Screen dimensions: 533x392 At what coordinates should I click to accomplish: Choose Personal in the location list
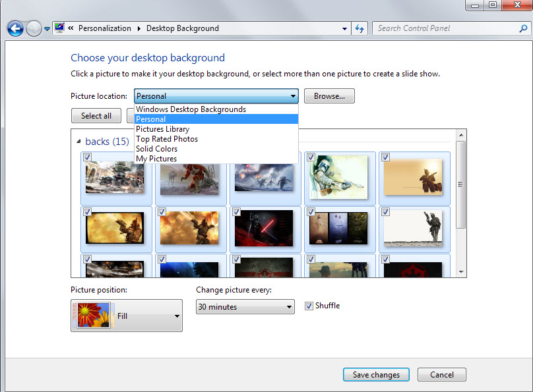216,119
